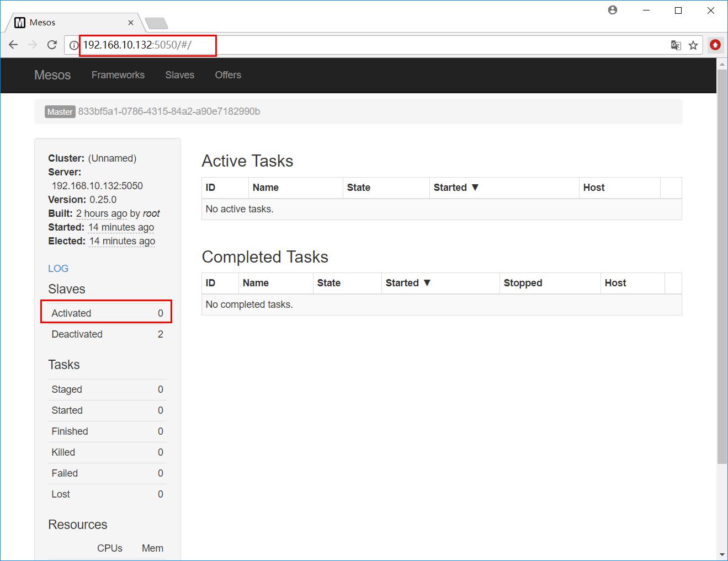Click the Built '2 hours ago' timestamp
Viewport: 728px width, 561px height.
[x=102, y=213]
